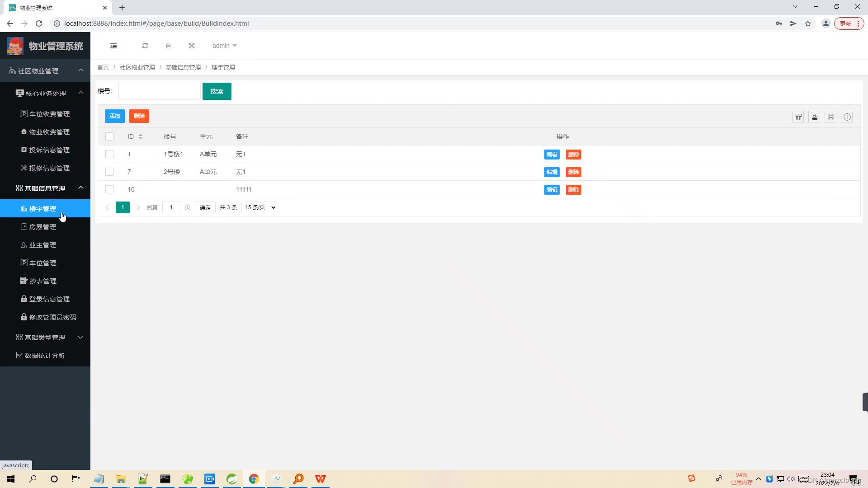Open Chrome from the taskbar

tap(254, 479)
